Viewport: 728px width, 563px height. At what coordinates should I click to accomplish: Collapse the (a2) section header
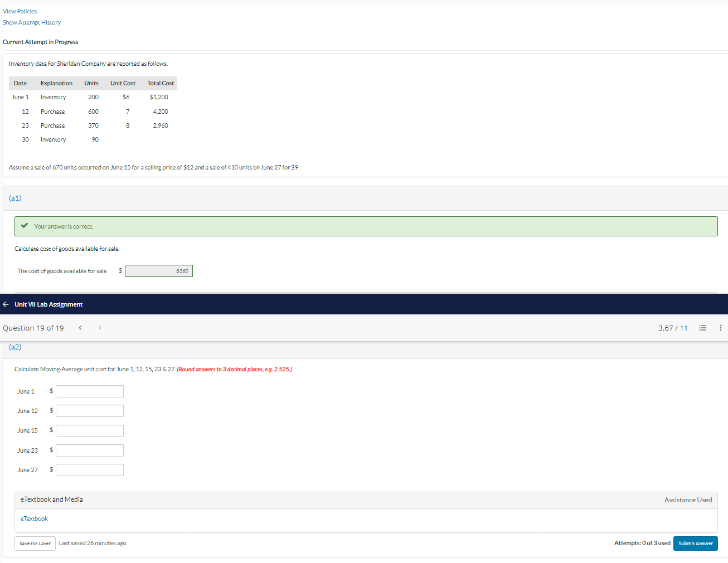click(15, 346)
